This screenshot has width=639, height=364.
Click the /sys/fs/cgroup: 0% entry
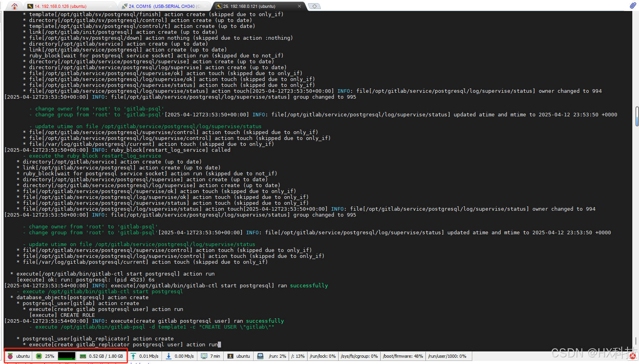(359, 356)
